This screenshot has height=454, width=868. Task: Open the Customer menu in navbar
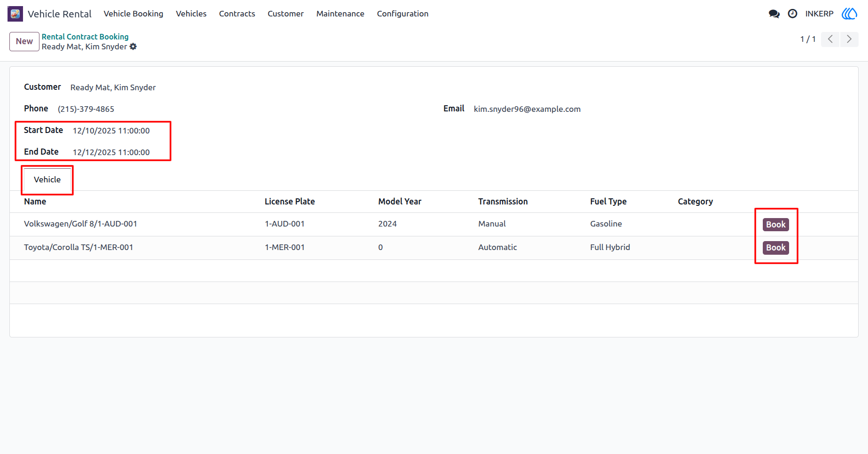(286, 14)
